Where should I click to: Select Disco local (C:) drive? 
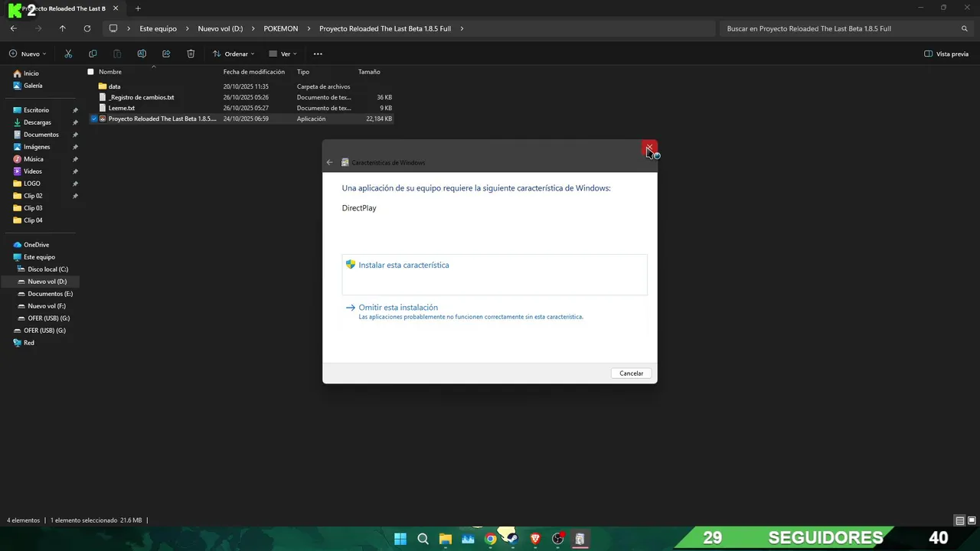47,269
